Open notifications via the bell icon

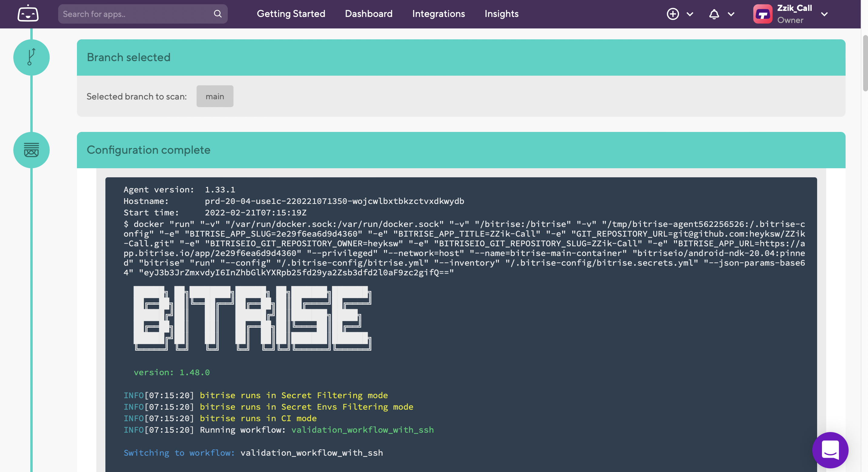(714, 14)
